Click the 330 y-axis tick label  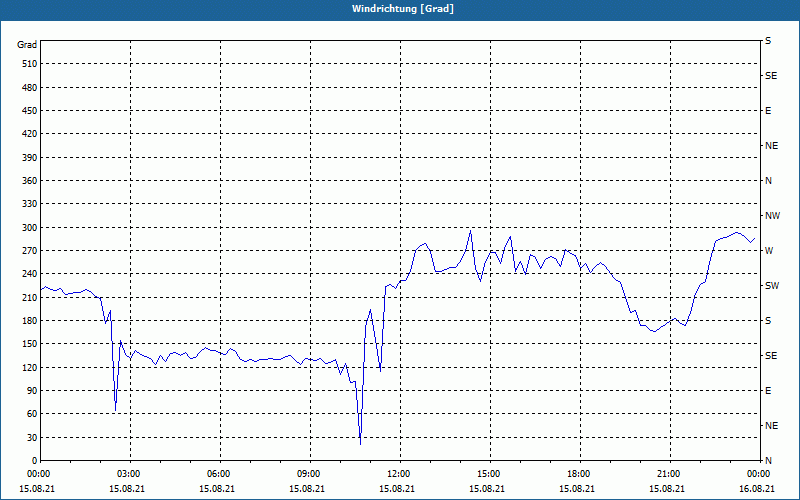pyautogui.click(x=29, y=204)
